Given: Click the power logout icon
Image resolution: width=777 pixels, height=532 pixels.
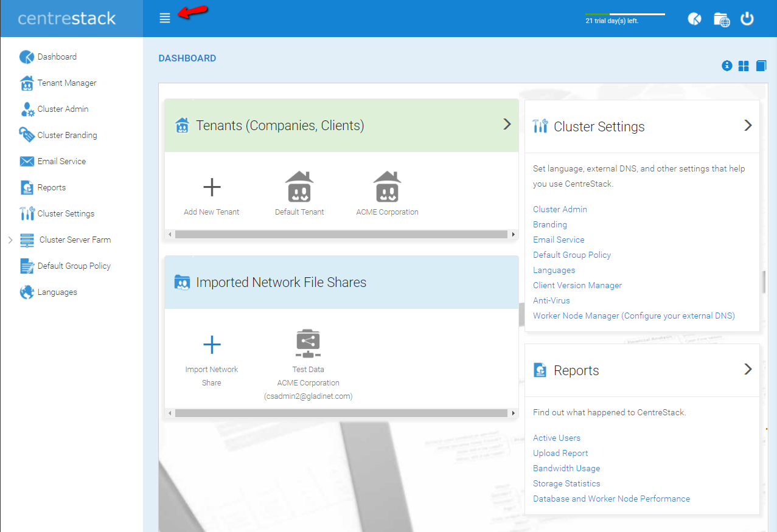Looking at the screenshot, I should coord(747,19).
